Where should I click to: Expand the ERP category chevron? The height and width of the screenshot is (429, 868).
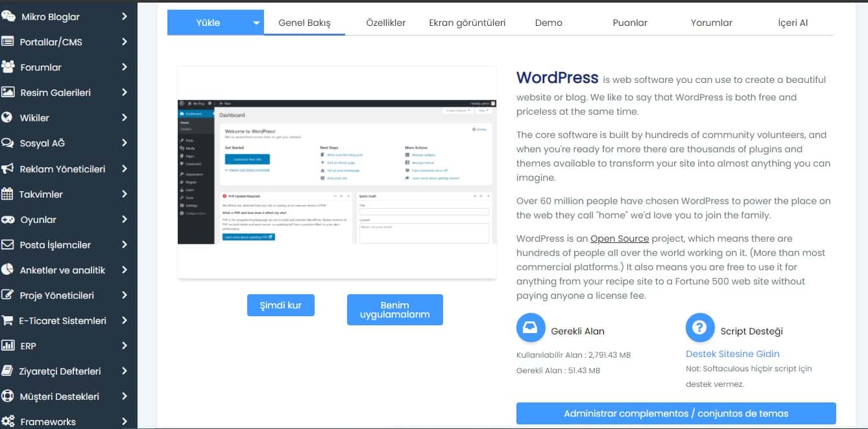pyautogui.click(x=125, y=346)
